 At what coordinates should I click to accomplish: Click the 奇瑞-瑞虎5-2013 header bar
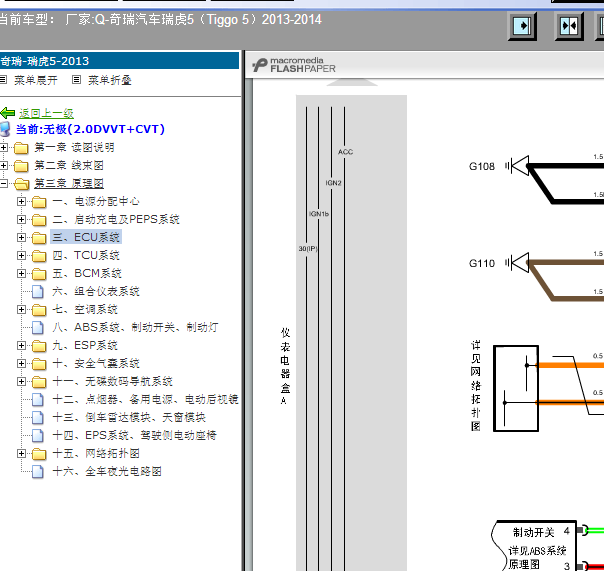pos(119,61)
